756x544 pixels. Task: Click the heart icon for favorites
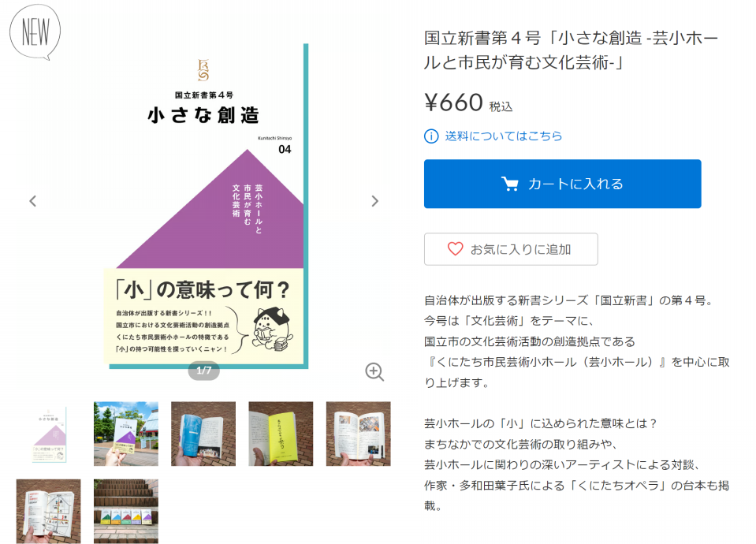coord(455,249)
